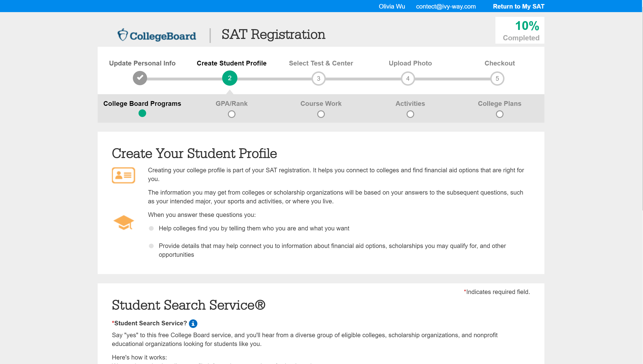Click the orange ID card profile icon

click(x=123, y=175)
